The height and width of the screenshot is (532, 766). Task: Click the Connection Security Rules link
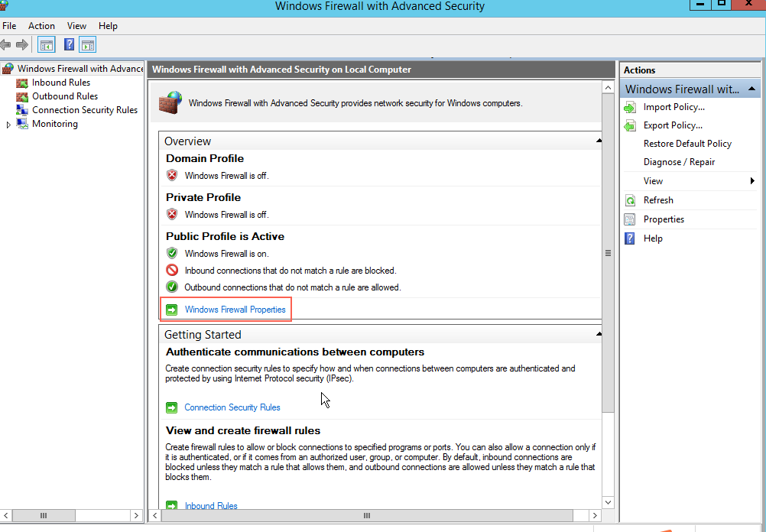(232, 407)
